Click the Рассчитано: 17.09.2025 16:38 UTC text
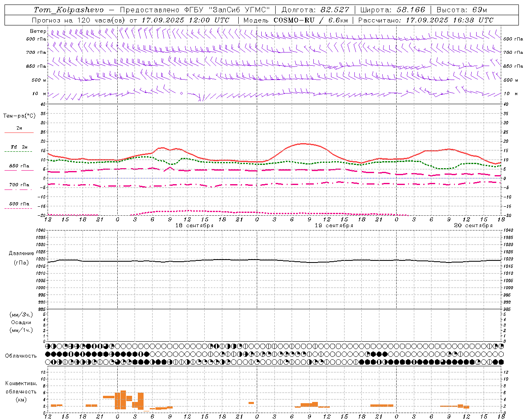This screenshot has height=420, width=525. pyautogui.click(x=426, y=20)
